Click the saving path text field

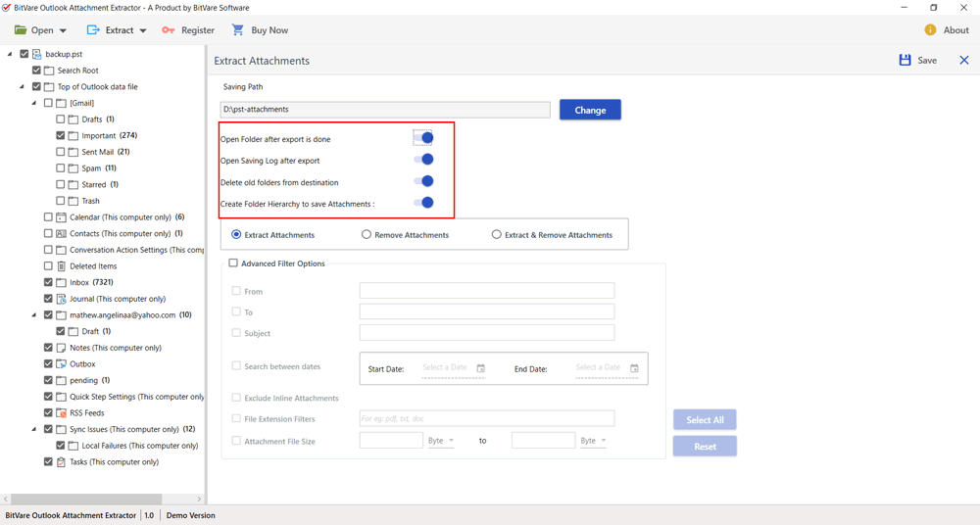click(x=384, y=110)
